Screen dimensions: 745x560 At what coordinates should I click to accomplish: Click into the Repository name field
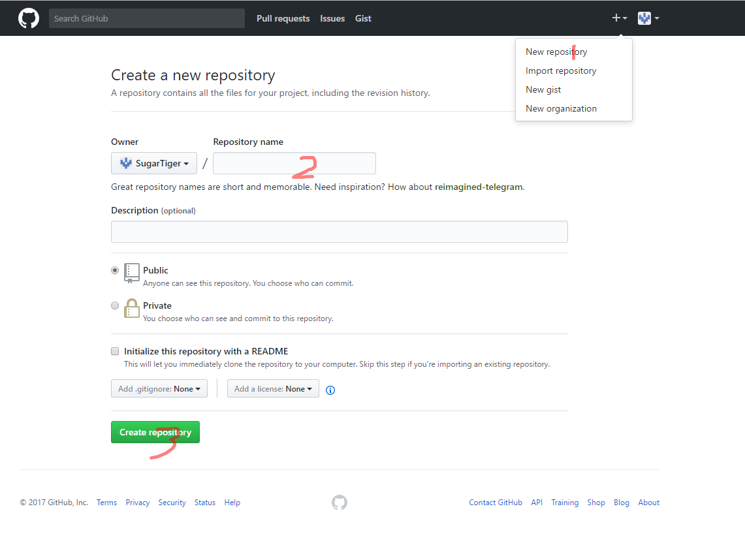click(x=294, y=163)
